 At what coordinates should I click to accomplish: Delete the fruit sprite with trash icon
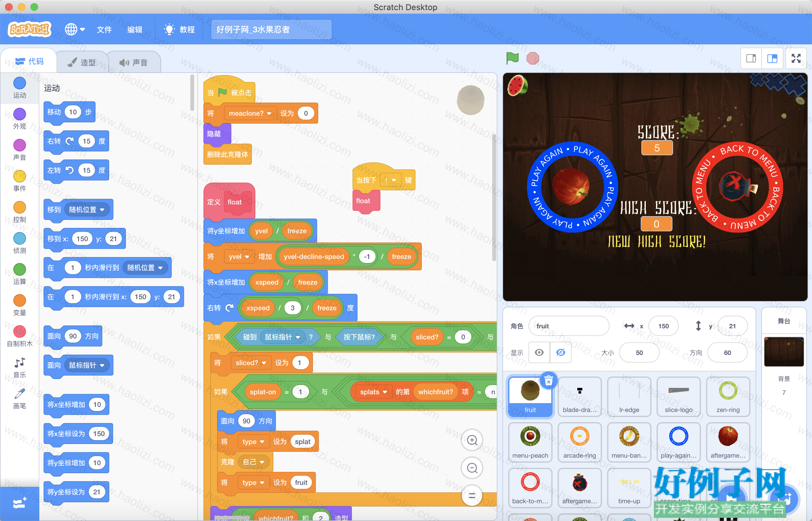coord(548,381)
